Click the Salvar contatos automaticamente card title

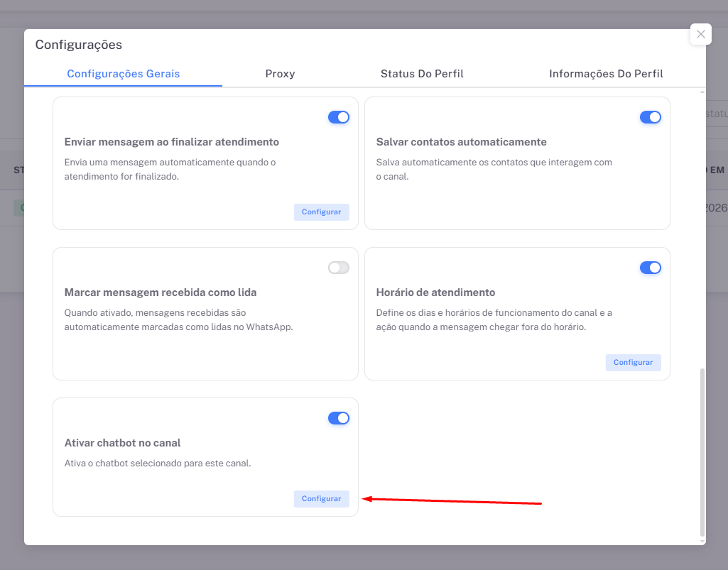(x=461, y=142)
